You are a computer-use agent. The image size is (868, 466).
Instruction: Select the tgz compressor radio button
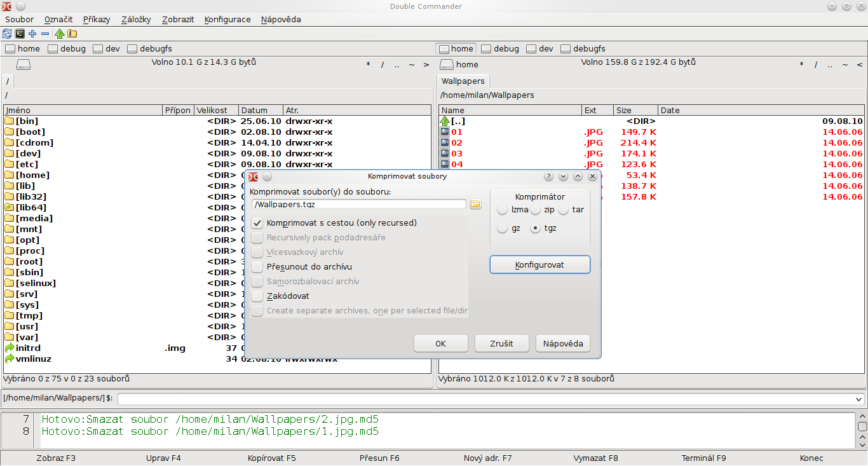536,228
